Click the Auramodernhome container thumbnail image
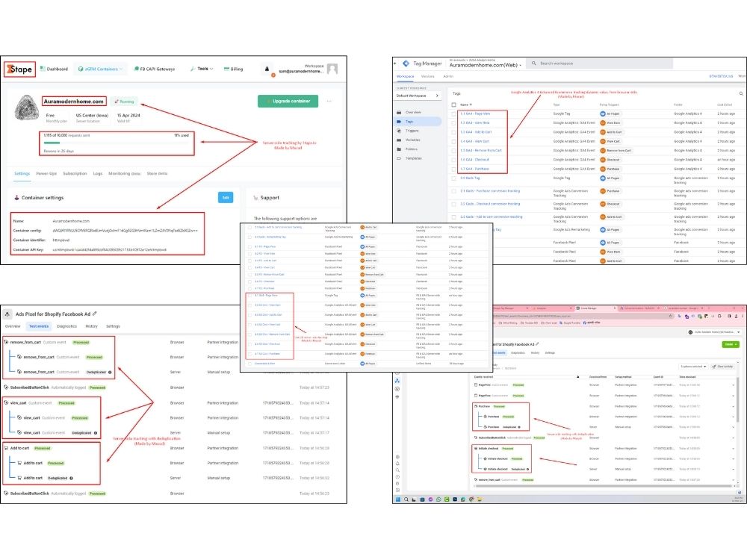This screenshot has width=747, height=560. (27, 108)
